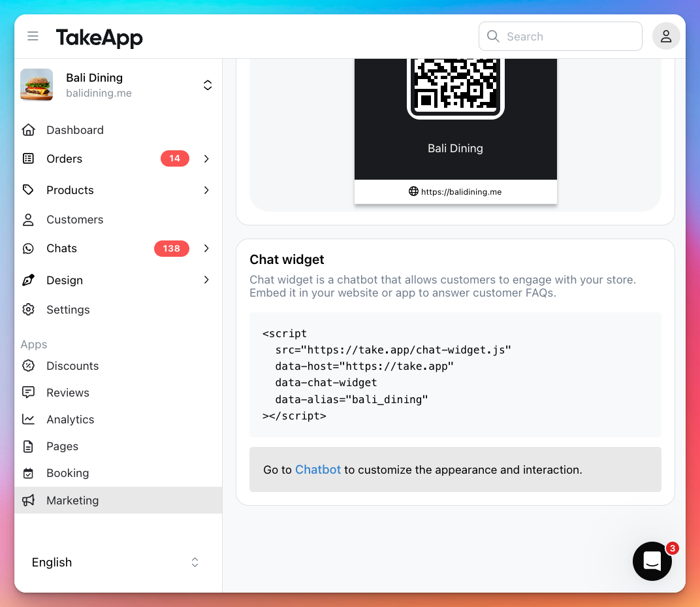
Task: Open Reviews under Apps
Action: 118,393
